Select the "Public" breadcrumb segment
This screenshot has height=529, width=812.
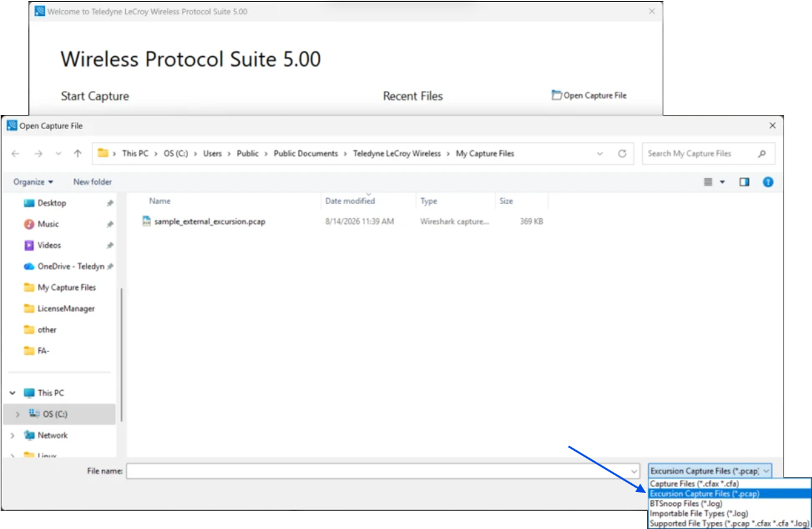pyautogui.click(x=247, y=154)
